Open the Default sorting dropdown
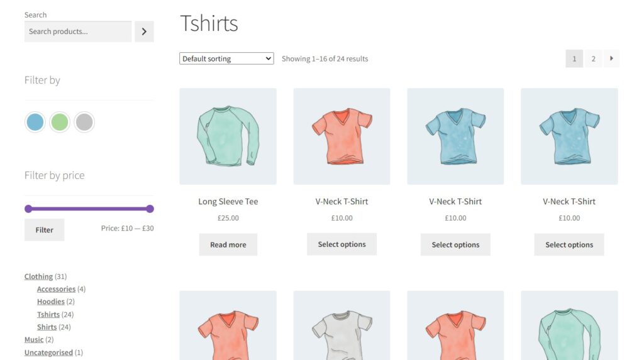Viewport: 644px width, 360px height. coord(226,59)
